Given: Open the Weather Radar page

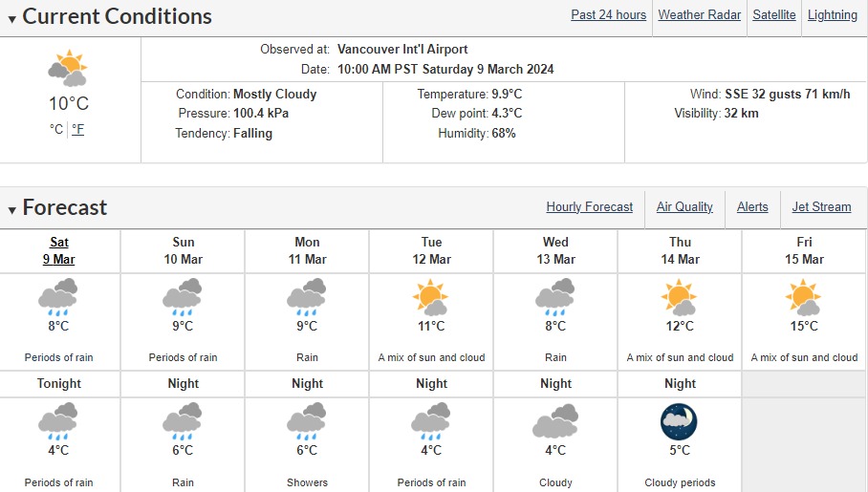Looking at the screenshot, I should click(x=699, y=14).
